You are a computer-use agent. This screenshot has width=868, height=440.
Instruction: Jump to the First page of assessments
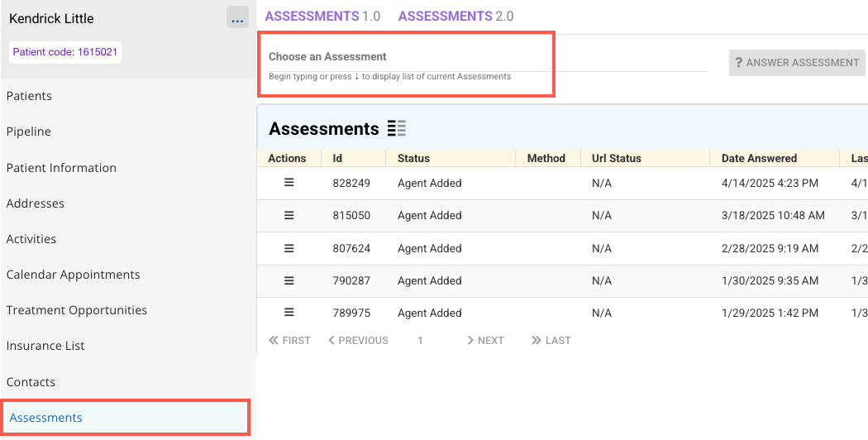pos(289,340)
